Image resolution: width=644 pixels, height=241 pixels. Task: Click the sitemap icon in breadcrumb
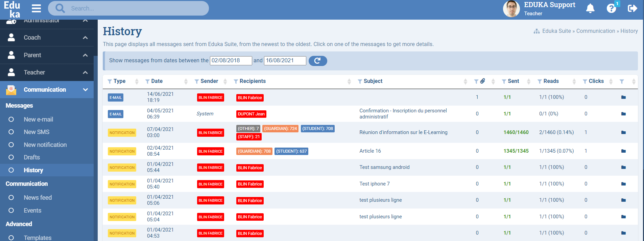coord(536,31)
